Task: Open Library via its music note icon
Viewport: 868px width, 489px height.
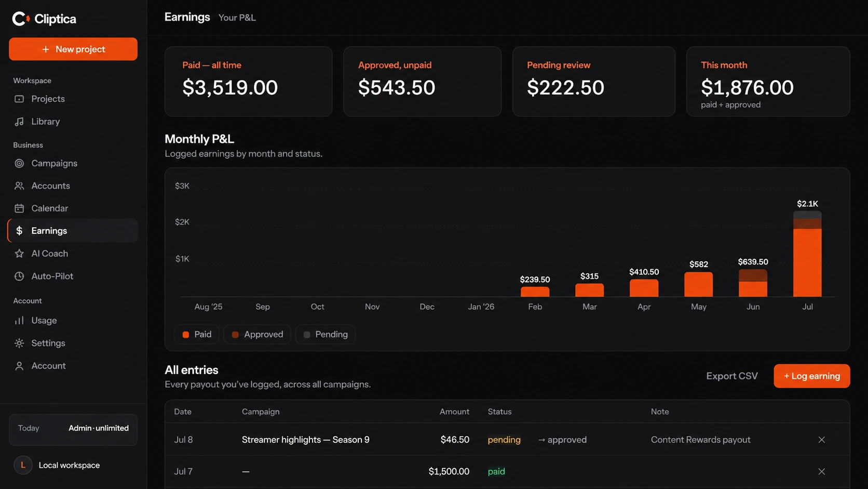Action: point(19,122)
